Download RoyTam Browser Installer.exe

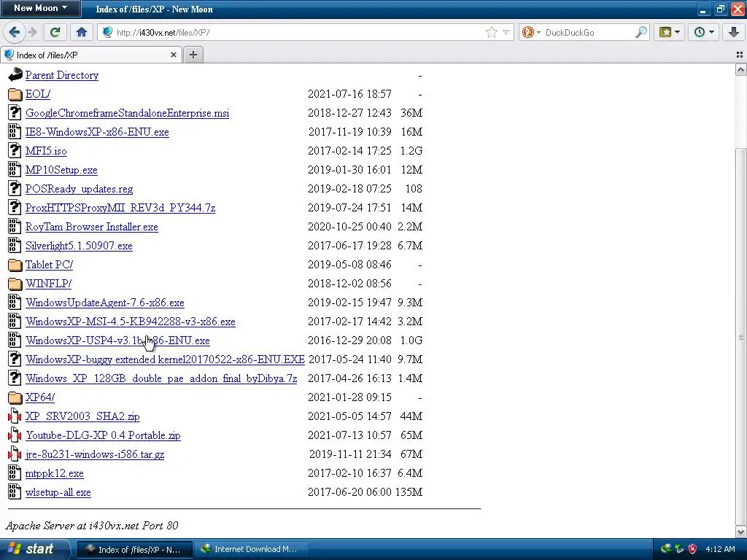point(91,227)
